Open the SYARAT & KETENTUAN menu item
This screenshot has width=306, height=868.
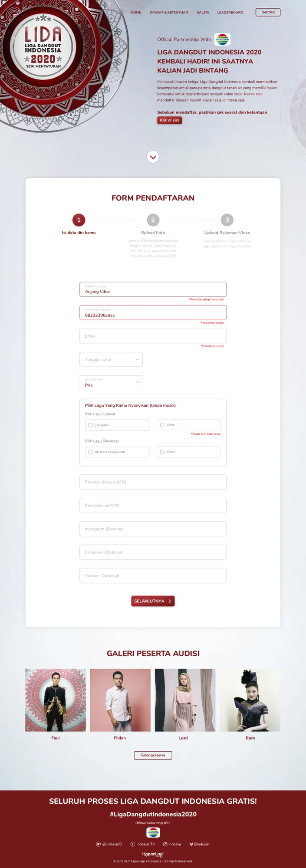(168, 13)
